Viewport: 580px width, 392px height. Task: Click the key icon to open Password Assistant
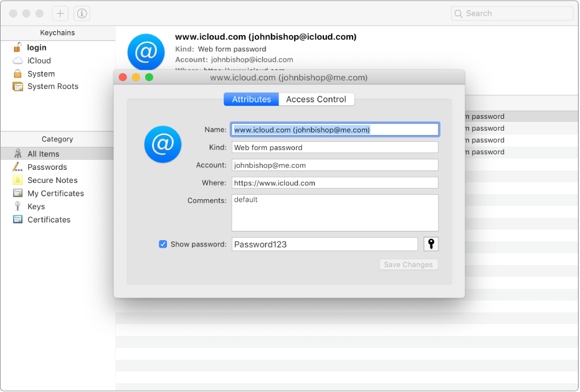pyautogui.click(x=430, y=244)
